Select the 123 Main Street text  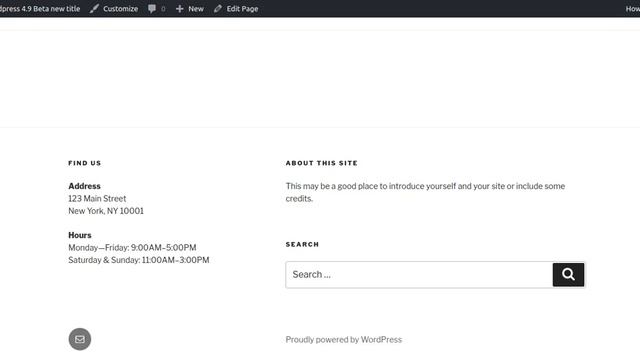tap(97, 199)
